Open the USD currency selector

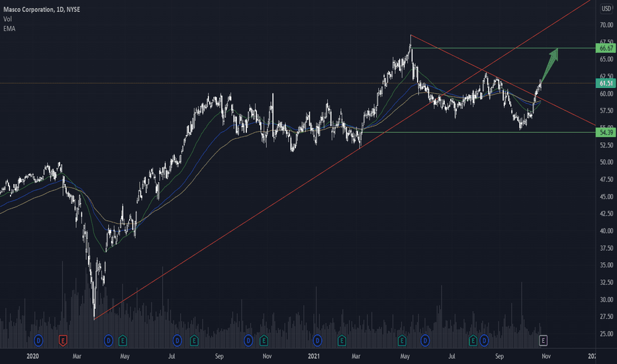(x=606, y=8)
